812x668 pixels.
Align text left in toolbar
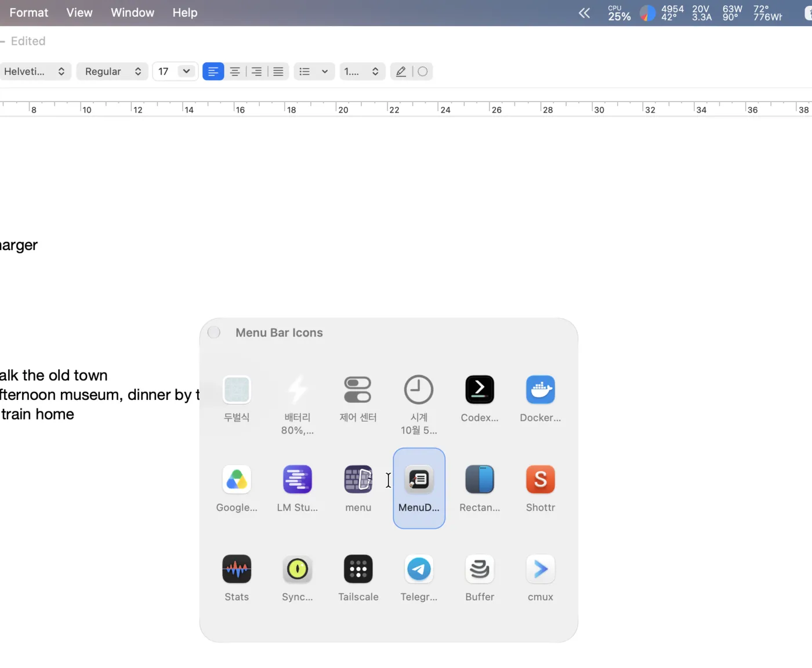click(213, 71)
